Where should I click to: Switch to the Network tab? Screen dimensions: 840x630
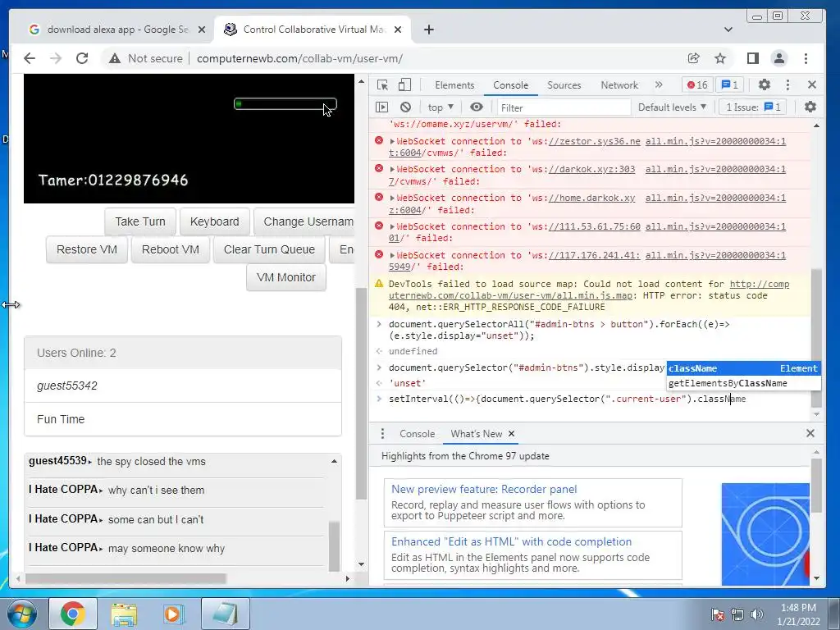tap(619, 84)
